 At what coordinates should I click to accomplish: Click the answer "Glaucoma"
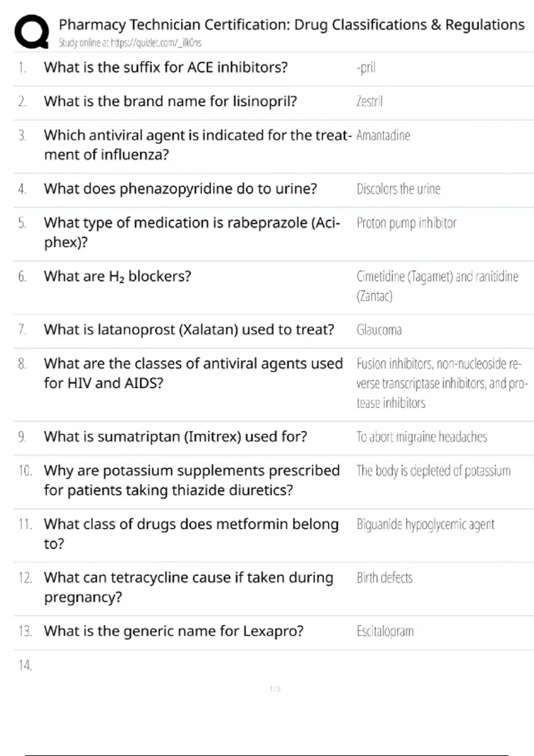pos(379,330)
